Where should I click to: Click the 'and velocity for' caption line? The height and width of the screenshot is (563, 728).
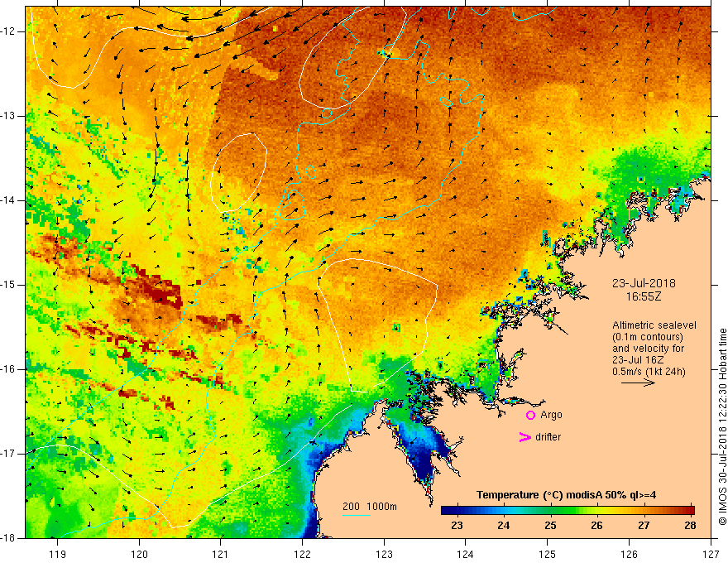tap(648, 349)
